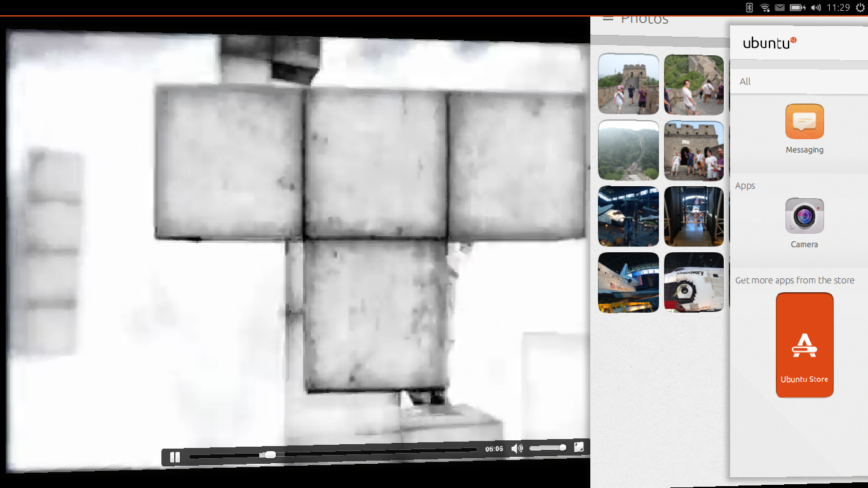Launch the Messaging app
Image resolution: width=868 pixels, height=488 pixels.
tap(804, 129)
